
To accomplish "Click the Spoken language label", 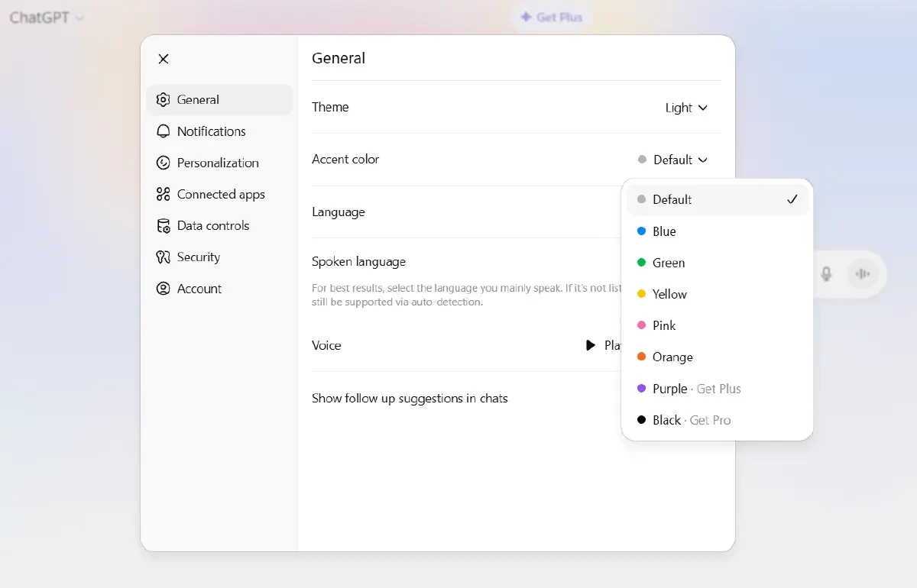I will [358, 261].
